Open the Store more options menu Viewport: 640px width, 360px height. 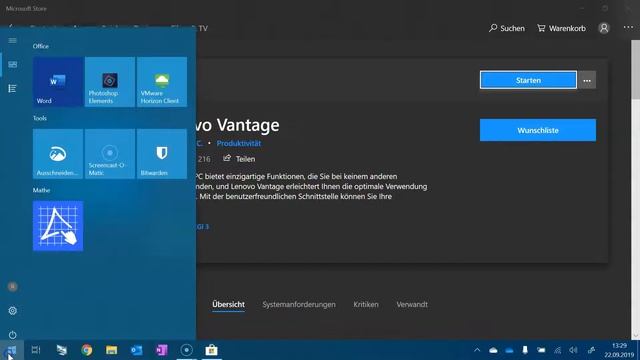629,28
